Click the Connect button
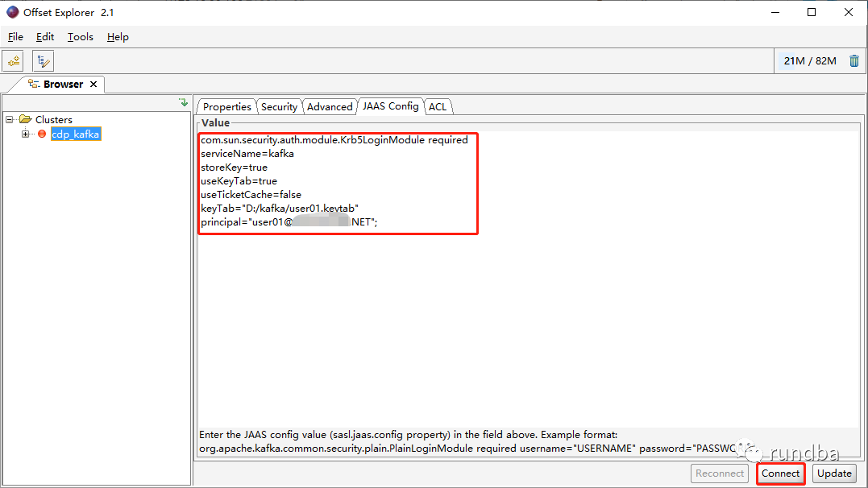The image size is (868, 488). click(x=780, y=474)
